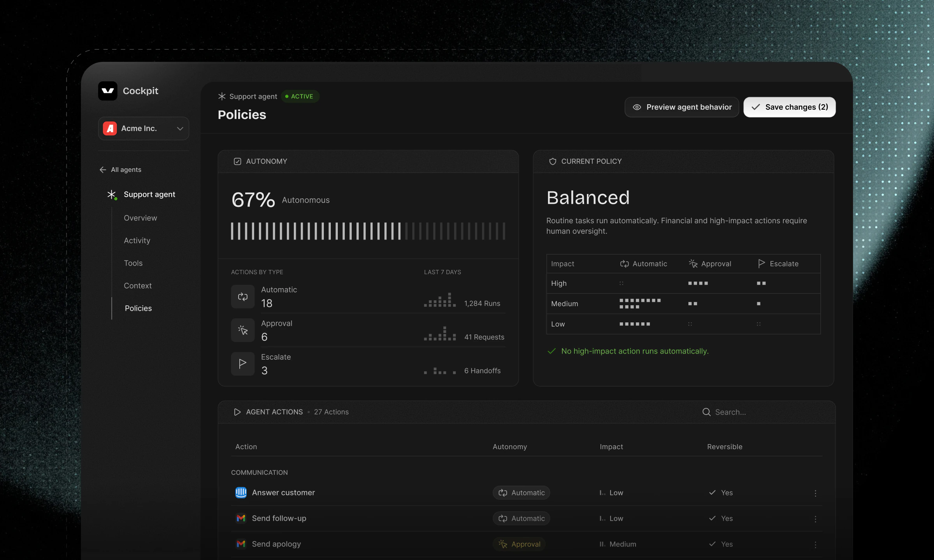The image size is (934, 560).
Task: Open more options for Answer customer
Action: (x=816, y=493)
